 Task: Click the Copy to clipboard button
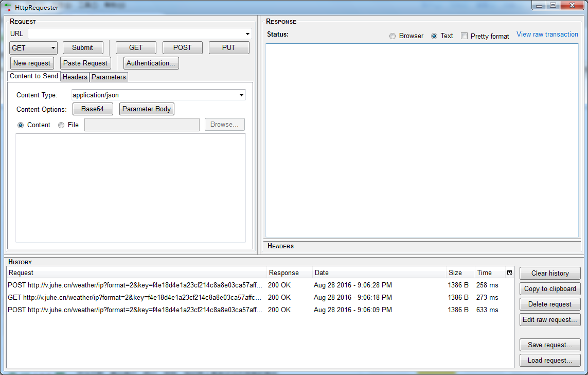[550, 288]
